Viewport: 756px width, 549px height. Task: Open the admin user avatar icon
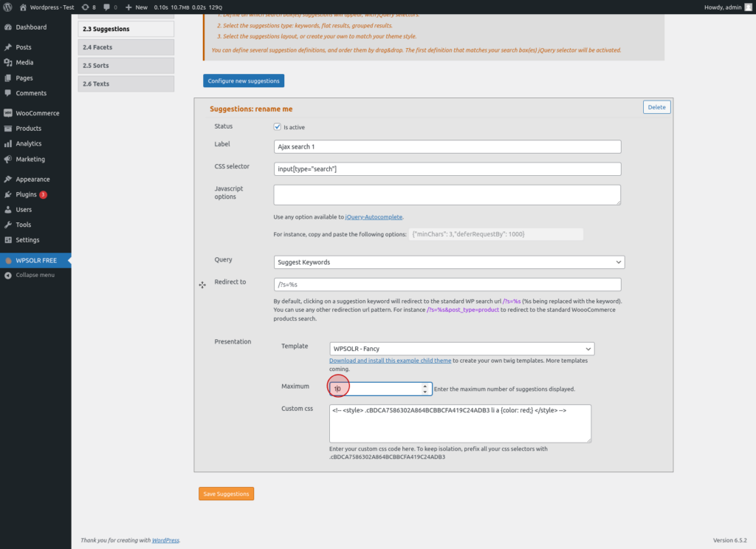click(x=749, y=7)
